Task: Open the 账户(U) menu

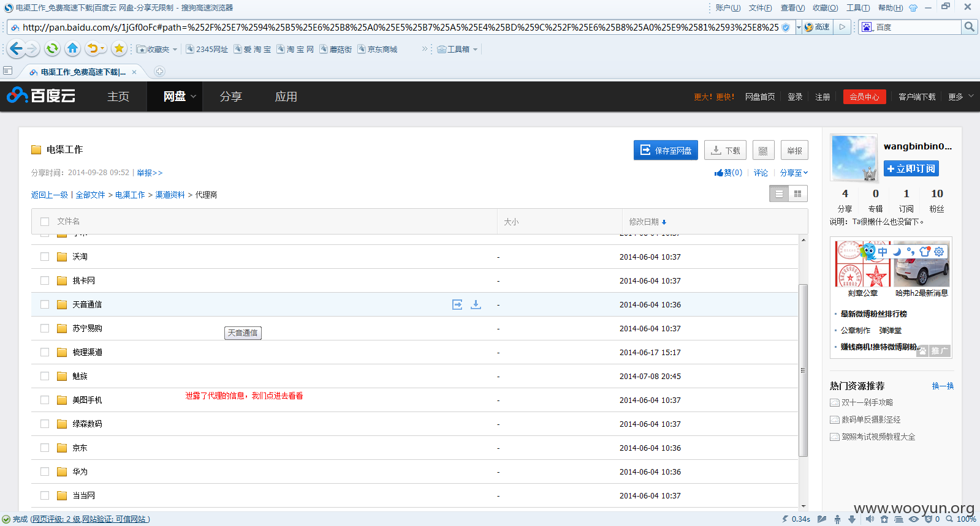Action: point(727,8)
